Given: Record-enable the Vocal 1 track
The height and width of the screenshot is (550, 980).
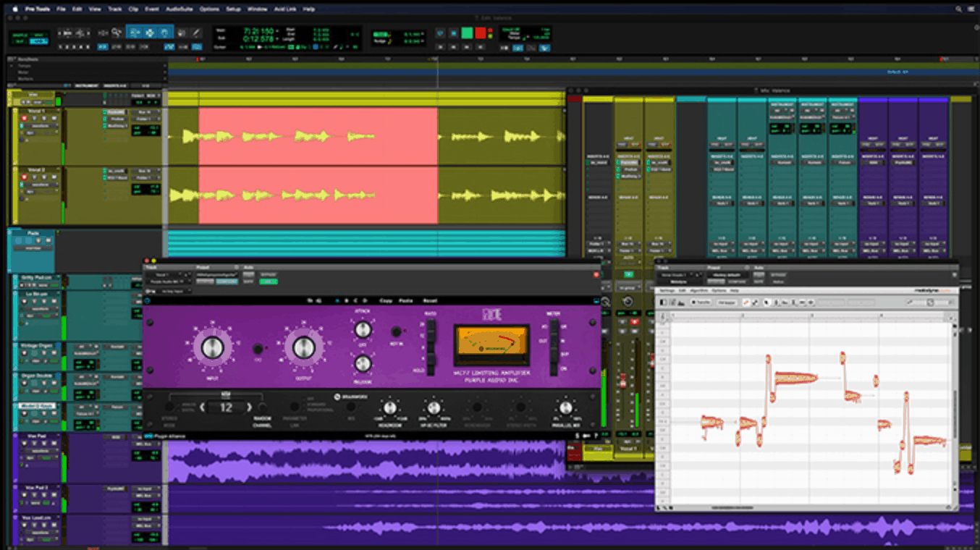Looking at the screenshot, I should pyautogui.click(x=24, y=118).
